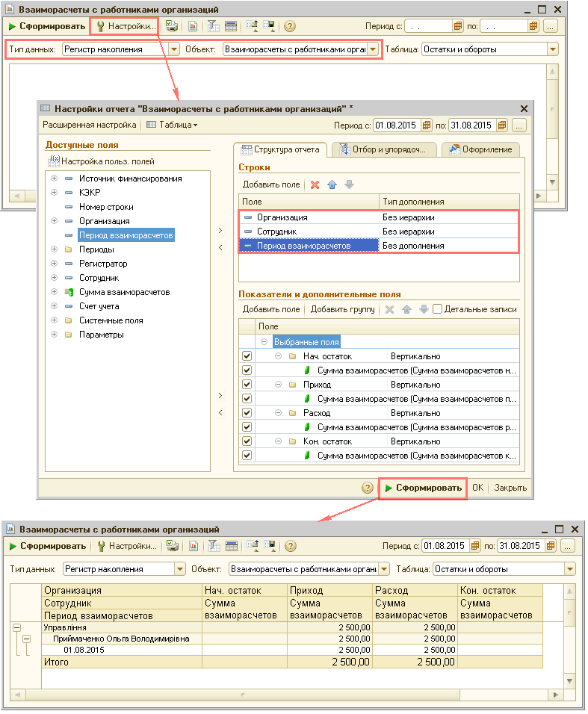The height and width of the screenshot is (714, 588).
Task: Open the 'Таблица' dropdown in settings dialog
Action: pyautogui.click(x=173, y=125)
